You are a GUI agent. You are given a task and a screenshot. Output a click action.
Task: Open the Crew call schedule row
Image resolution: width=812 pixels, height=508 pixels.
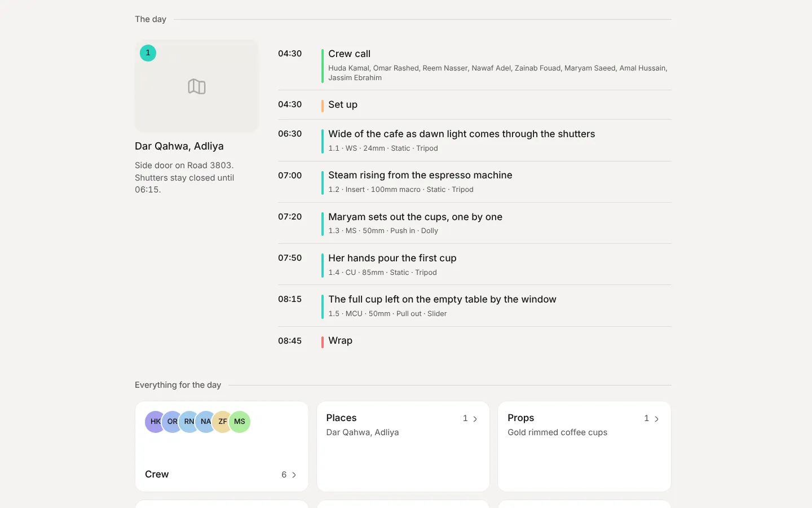click(x=475, y=65)
